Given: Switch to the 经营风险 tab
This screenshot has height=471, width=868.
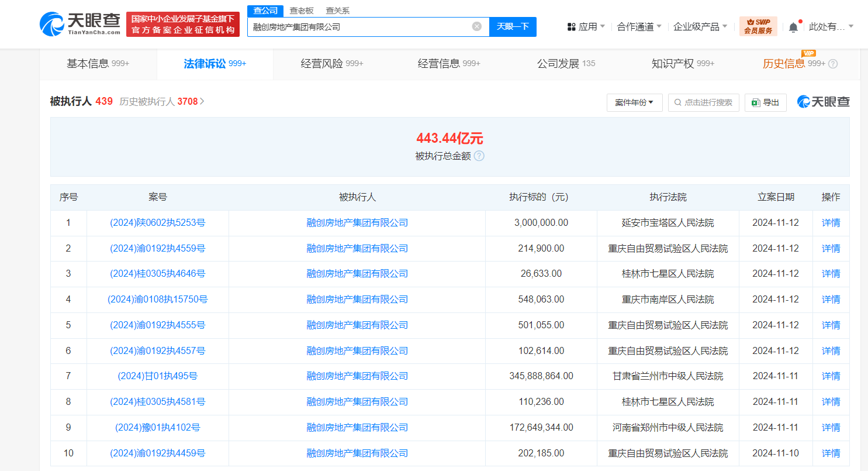Looking at the screenshot, I should pyautogui.click(x=332, y=64).
